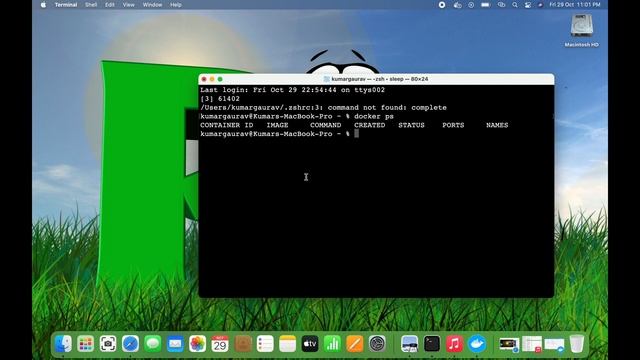Open Mail app in the Dock

click(175, 344)
